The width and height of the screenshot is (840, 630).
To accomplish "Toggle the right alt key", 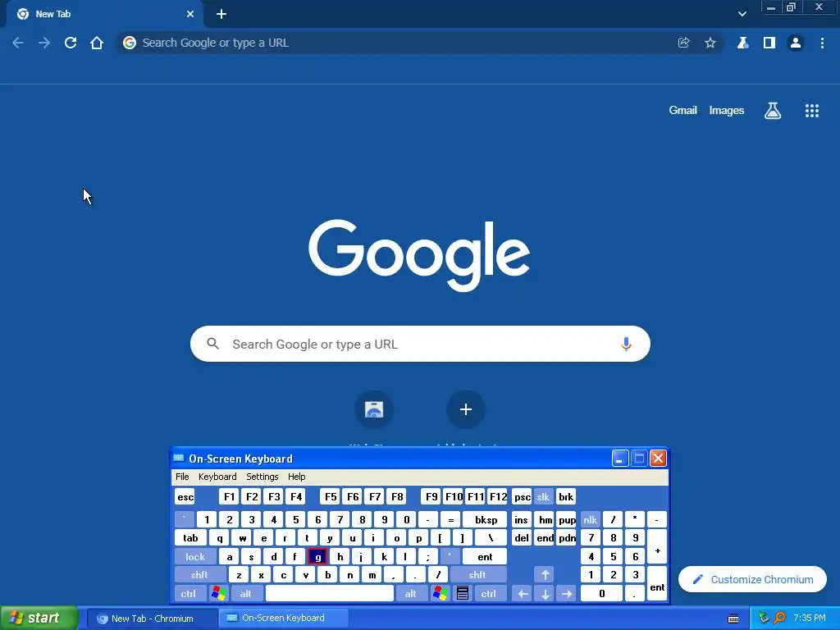I will [410, 594].
